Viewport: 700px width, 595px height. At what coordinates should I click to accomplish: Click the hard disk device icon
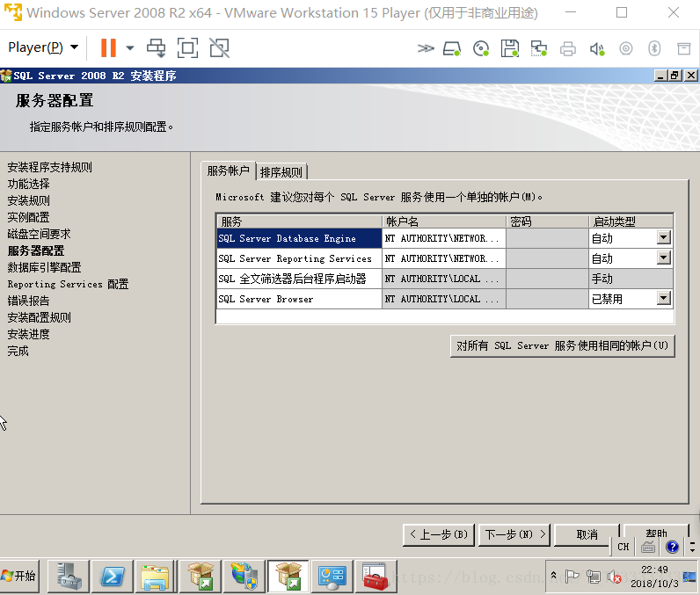[452, 48]
